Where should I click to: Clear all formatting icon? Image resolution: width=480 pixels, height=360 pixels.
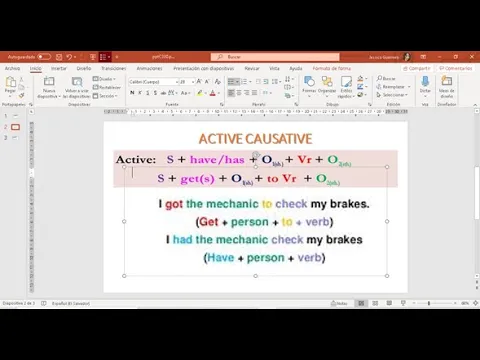[x=218, y=81]
